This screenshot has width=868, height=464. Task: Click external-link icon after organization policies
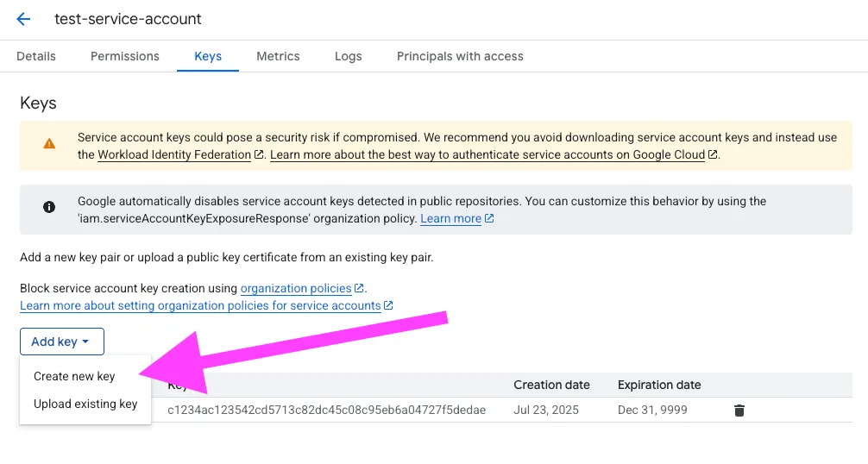(x=359, y=288)
